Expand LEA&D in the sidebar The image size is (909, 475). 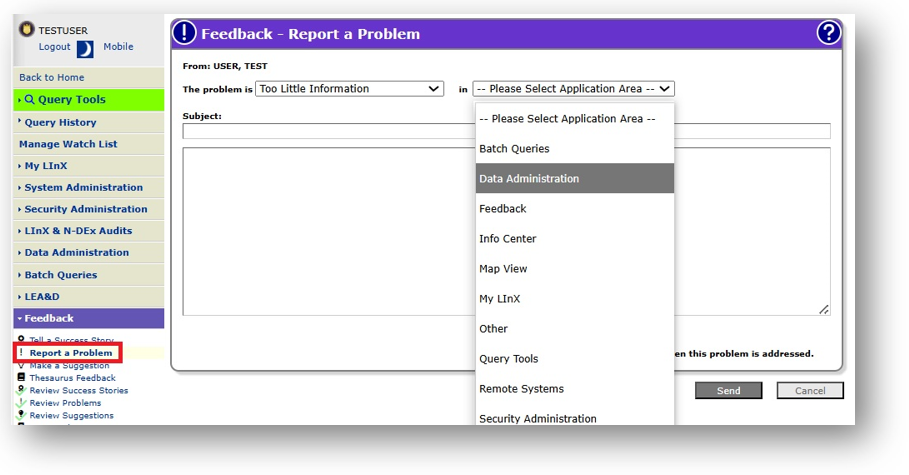(89, 296)
